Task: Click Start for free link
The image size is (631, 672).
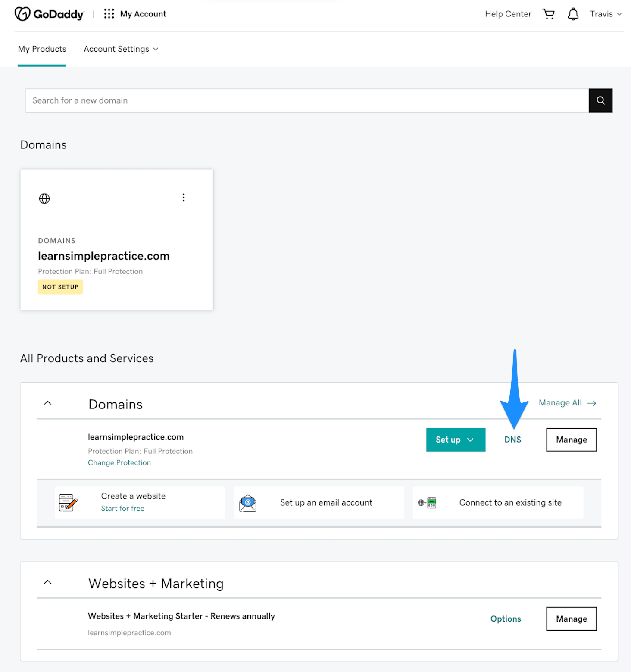Action: point(123,508)
